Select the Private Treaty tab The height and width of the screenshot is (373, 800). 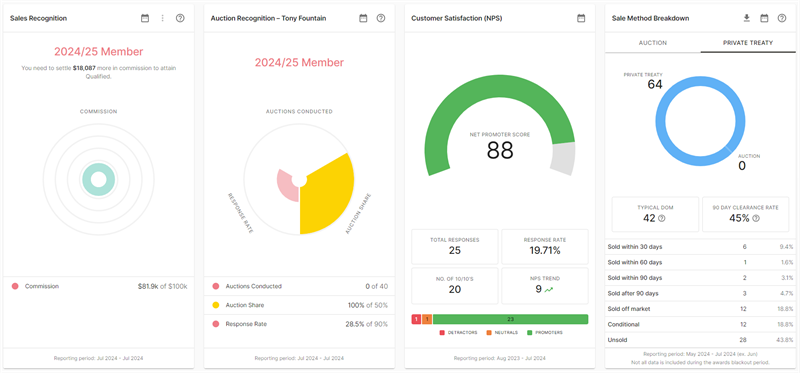(748, 43)
